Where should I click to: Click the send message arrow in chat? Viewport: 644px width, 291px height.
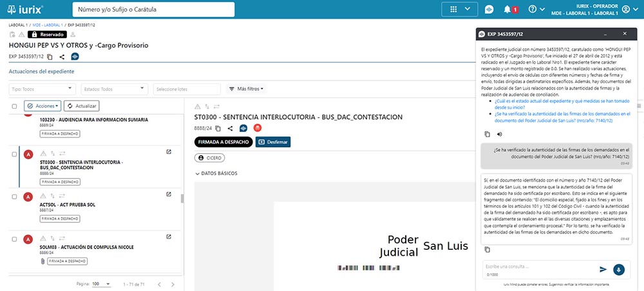click(603, 269)
